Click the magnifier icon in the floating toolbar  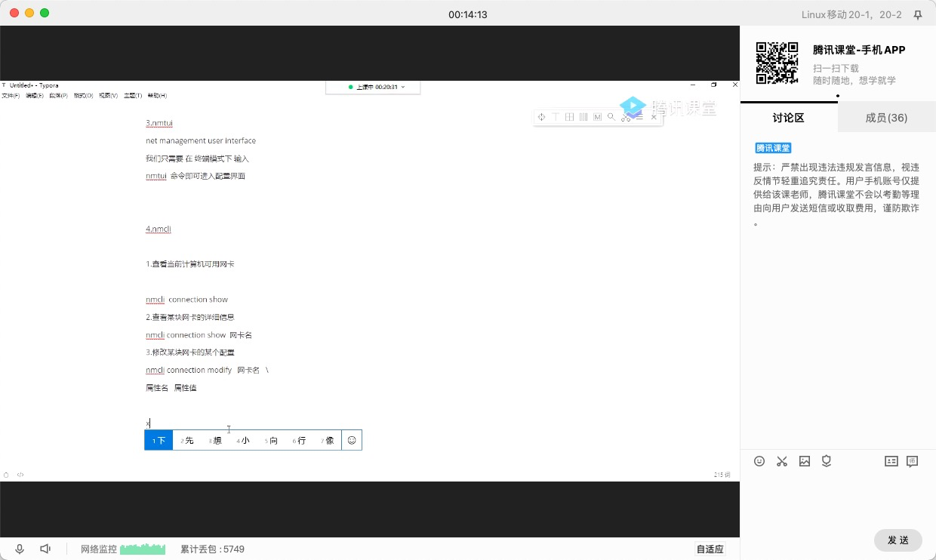click(611, 117)
